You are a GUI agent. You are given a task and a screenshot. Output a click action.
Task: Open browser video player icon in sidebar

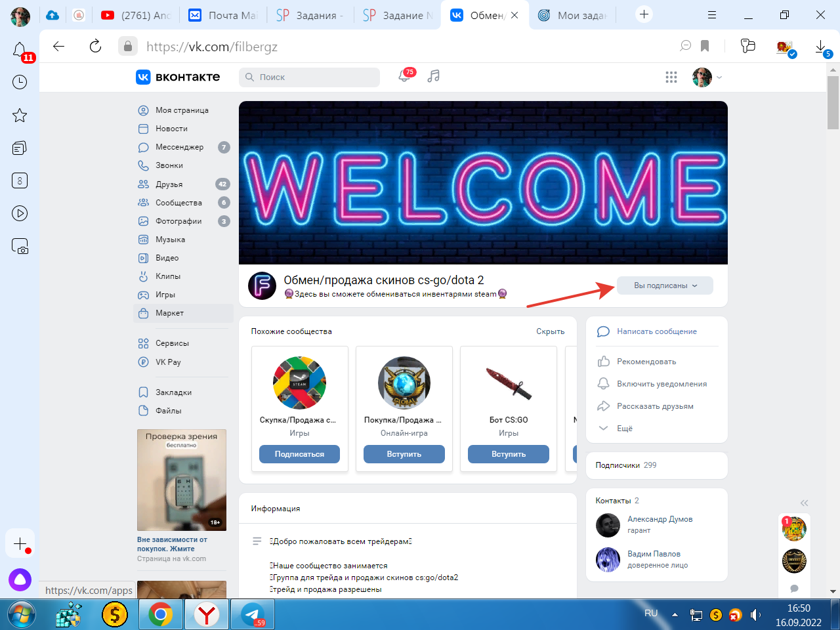pyautogui.click(x=20, y=213)
